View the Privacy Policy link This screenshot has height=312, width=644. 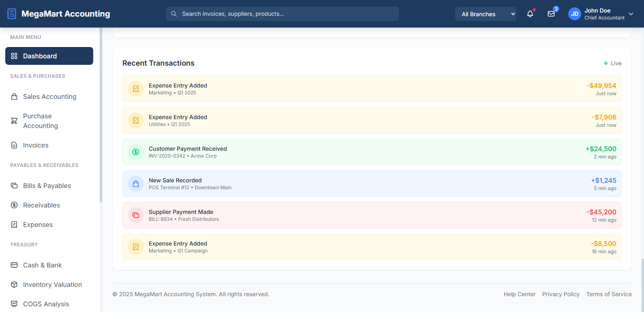click(561, 294)
